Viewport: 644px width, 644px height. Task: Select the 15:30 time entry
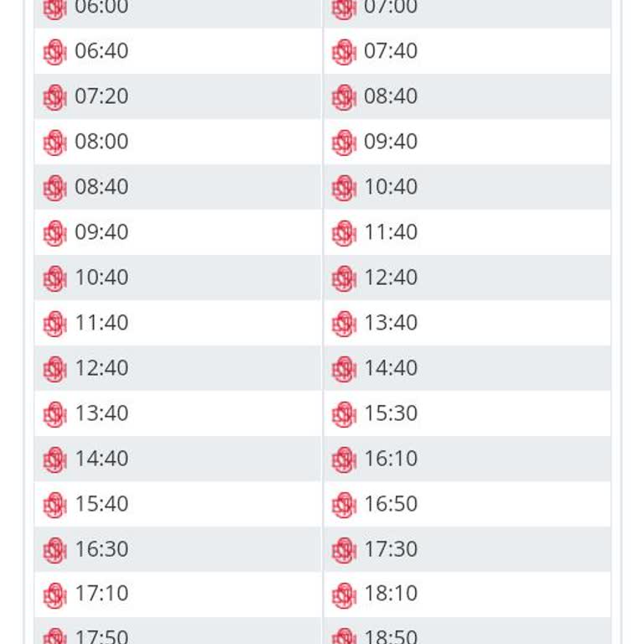point(391,413)
